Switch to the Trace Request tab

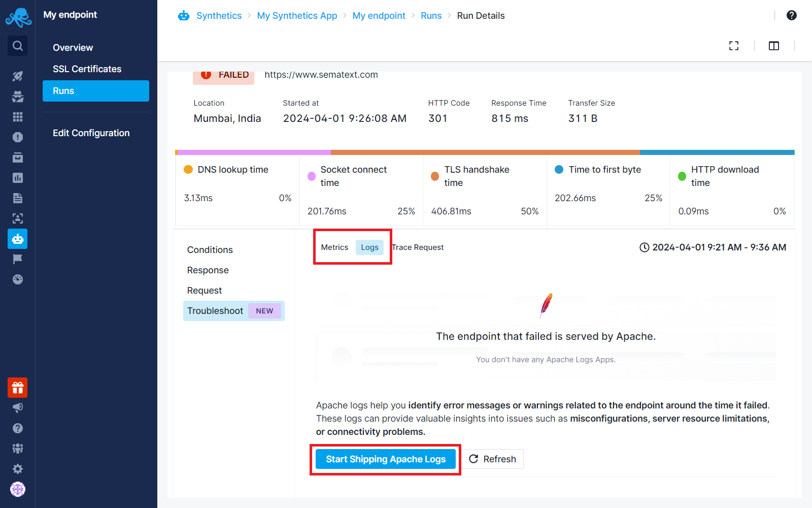tap(418, 247)
